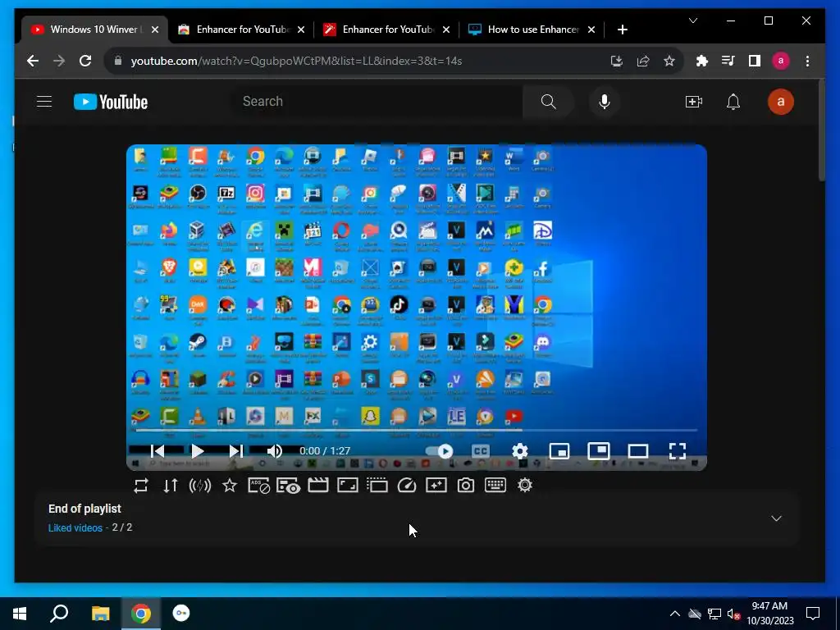840x630 pixels.
Task: Click the detached window dotted icon
Action: [377, 486]
